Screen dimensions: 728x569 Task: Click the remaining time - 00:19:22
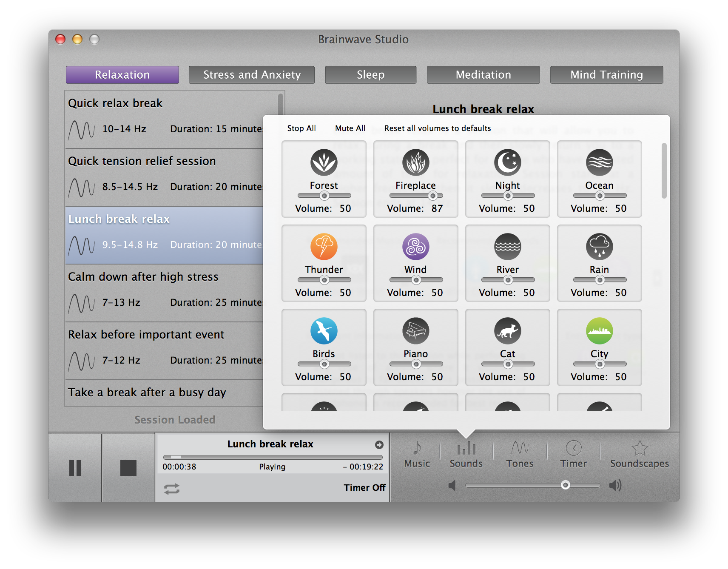(x=363, y=467)
